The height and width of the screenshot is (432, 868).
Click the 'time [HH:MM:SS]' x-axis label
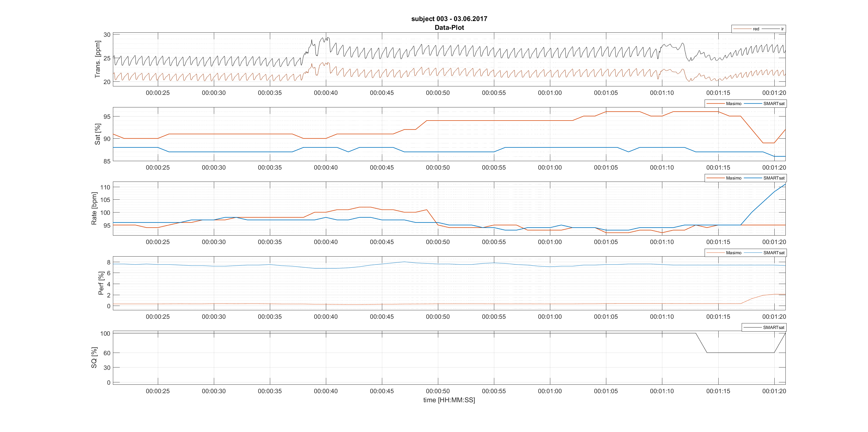pos(449,400)
